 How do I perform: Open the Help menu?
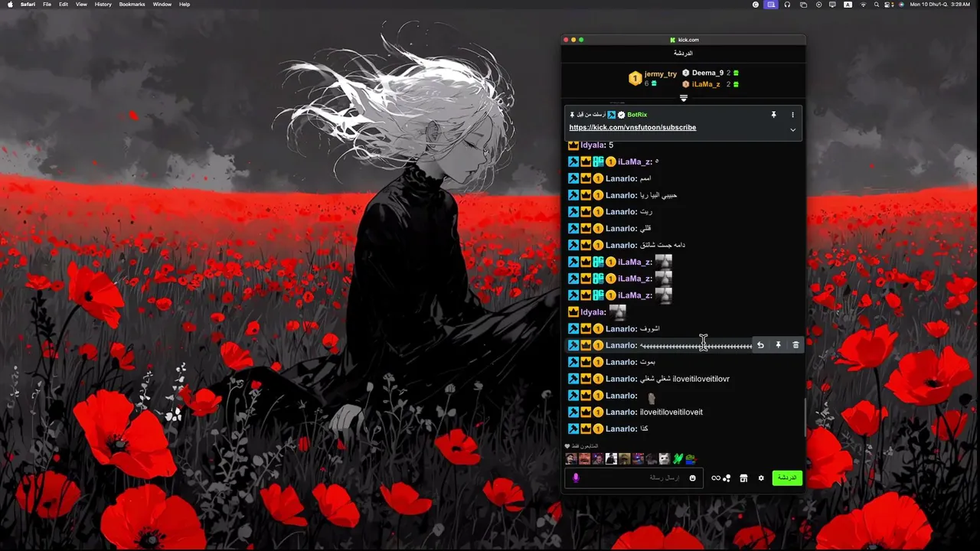coord(185,5)
